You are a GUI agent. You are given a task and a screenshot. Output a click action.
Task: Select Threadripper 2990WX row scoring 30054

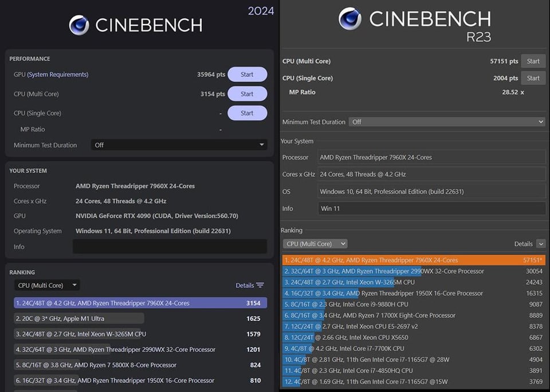[414, 271]
